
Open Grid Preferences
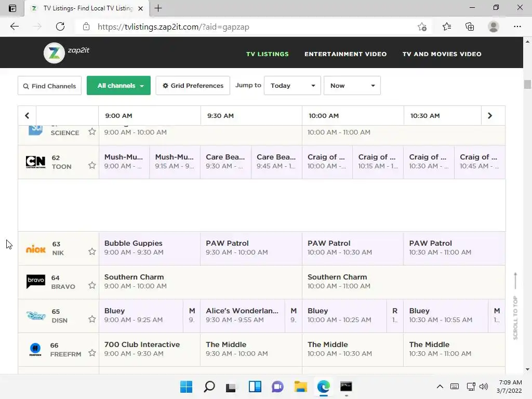click(193, 86)
